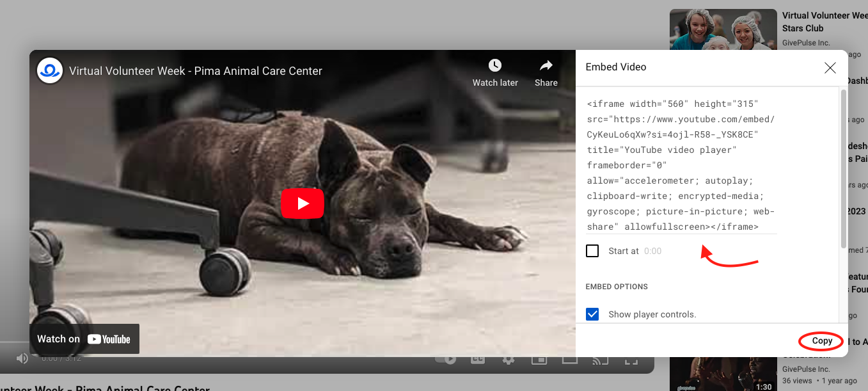Click the GivePulse Inc. channel name under Stars Club
Viewport: 868px width, 391px height.
[x=806, y=43]
